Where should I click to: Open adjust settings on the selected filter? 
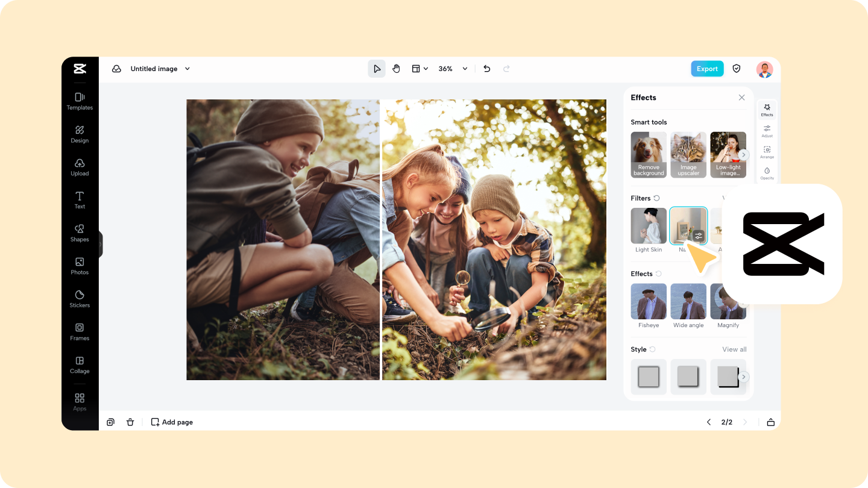tap(699, 236)
